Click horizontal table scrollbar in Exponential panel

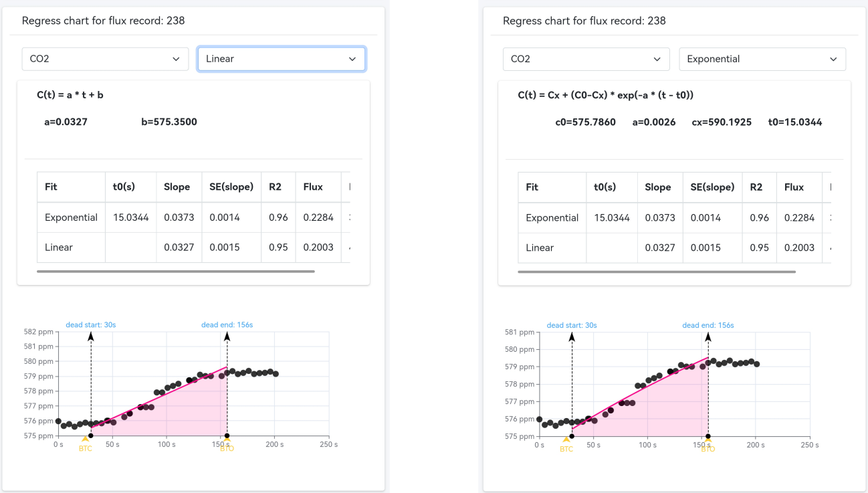(656, 272)
